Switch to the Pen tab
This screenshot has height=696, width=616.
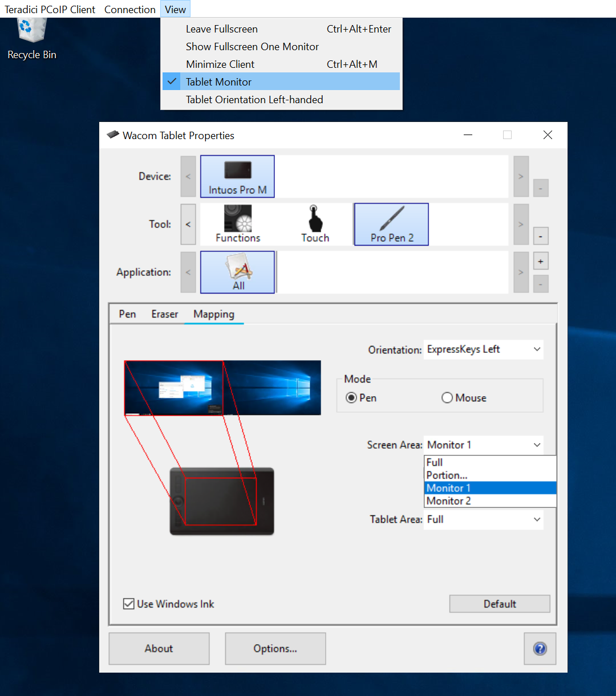pyautogui.click(x=127, y=314)
